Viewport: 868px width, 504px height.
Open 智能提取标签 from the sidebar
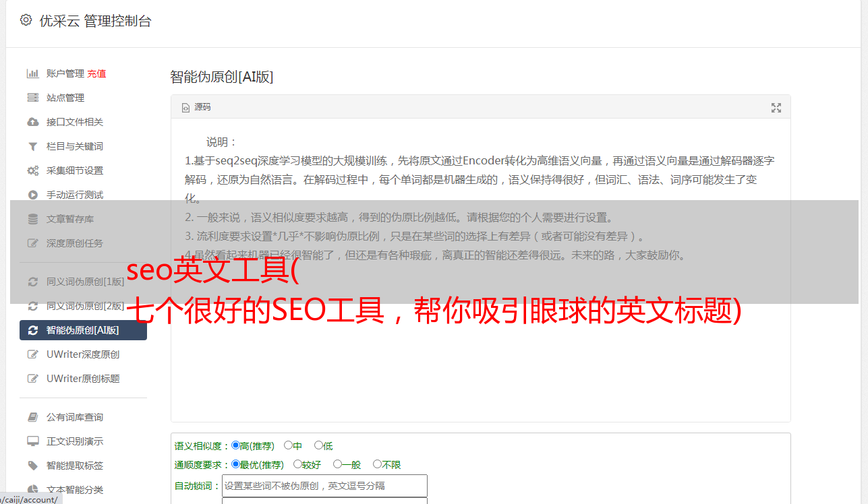tap(75, 466)
